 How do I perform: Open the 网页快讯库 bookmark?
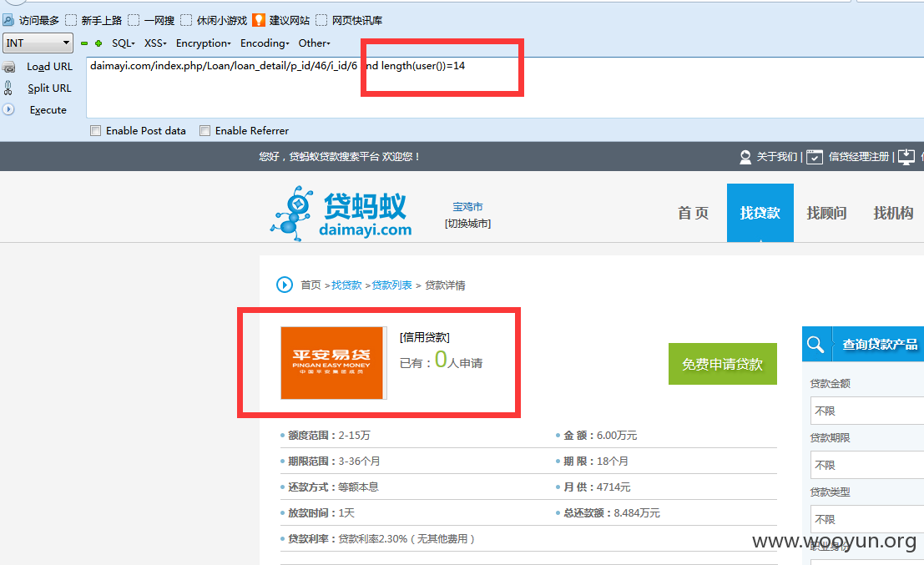[350, 21]
